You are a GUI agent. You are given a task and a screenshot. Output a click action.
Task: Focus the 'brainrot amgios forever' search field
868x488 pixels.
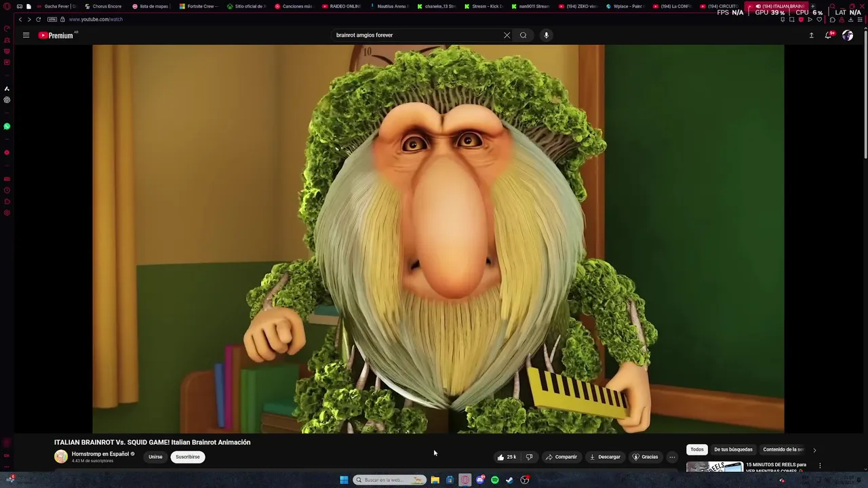pos(417,35)
